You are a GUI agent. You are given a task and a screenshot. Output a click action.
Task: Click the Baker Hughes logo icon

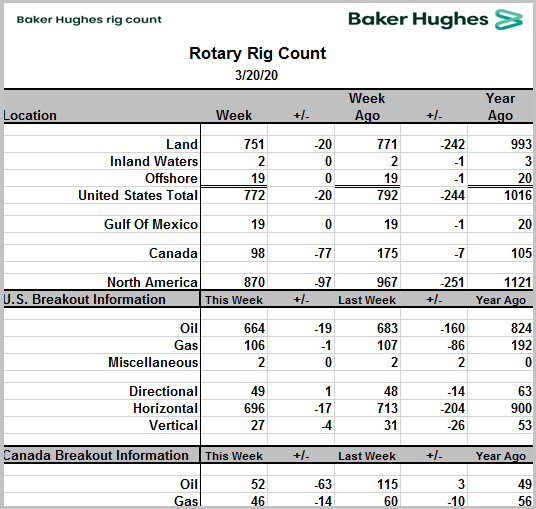point(509,19)
